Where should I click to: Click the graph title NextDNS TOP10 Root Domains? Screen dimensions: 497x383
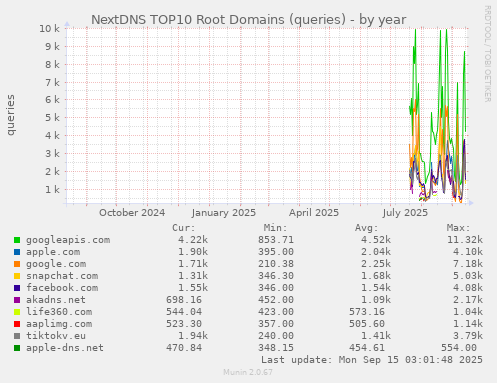coord(248,20)
